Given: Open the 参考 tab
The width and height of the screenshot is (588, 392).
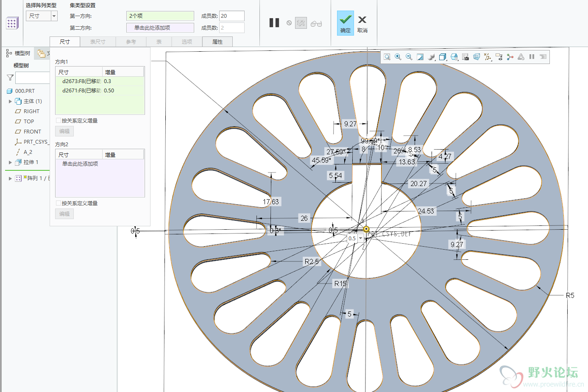Looking at the screenshot, I should tap(131, 42).
